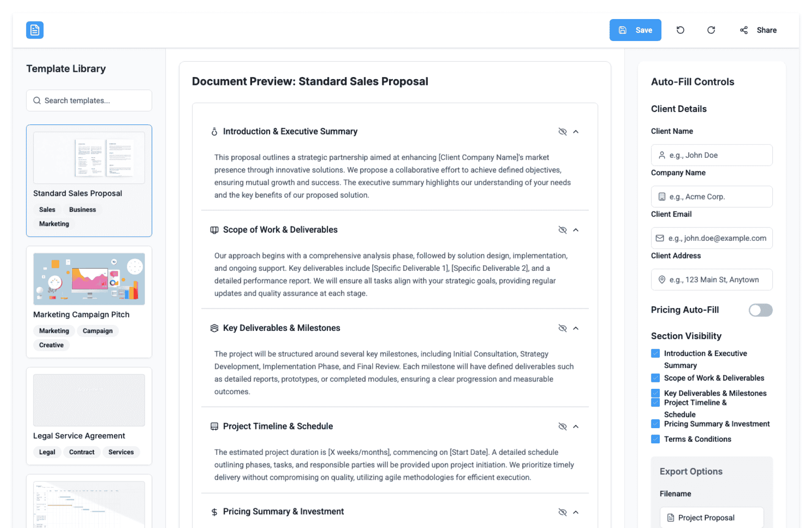Click eye-off icon for Project Timeline & Schedule
This screenshot has height=528, width=812.
pyautogui.click(x=562, y=426)
